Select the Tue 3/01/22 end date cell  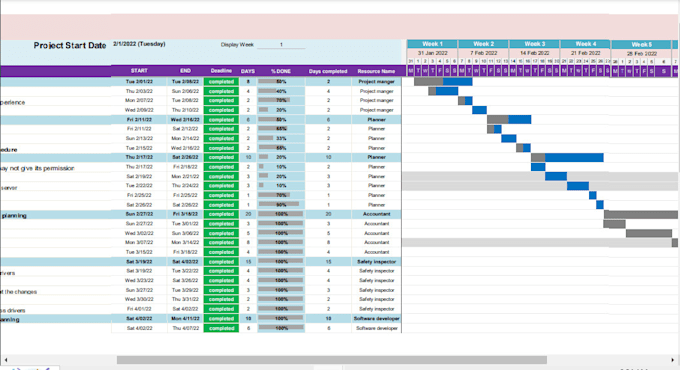click(x=185, y=224)
